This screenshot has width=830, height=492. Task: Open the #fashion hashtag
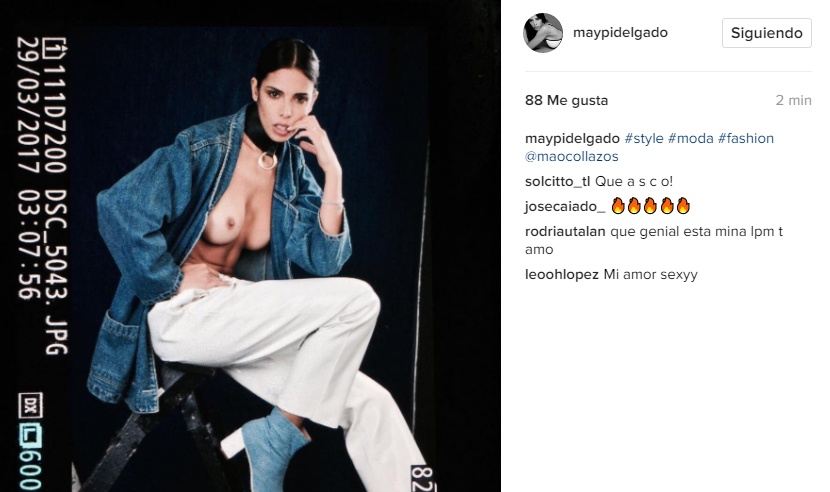[x=745, y=138]
